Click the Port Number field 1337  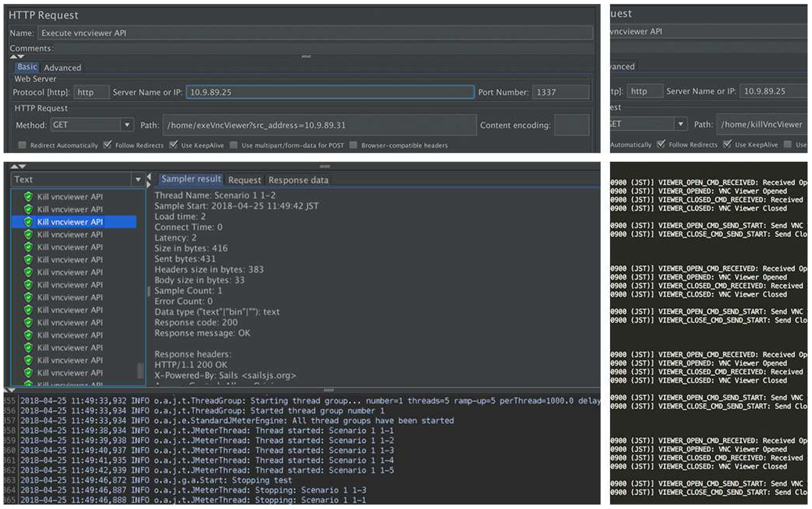coord(560,92)
